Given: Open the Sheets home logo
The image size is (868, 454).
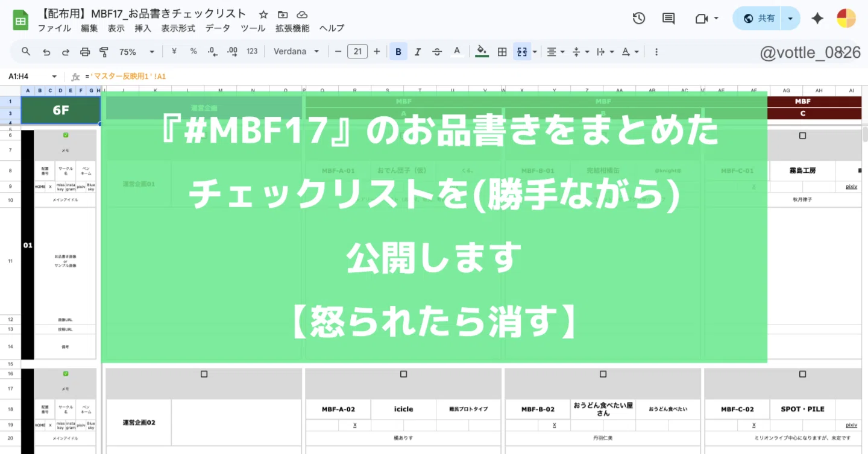Looking at the screenshot, I should click(20, 20).
